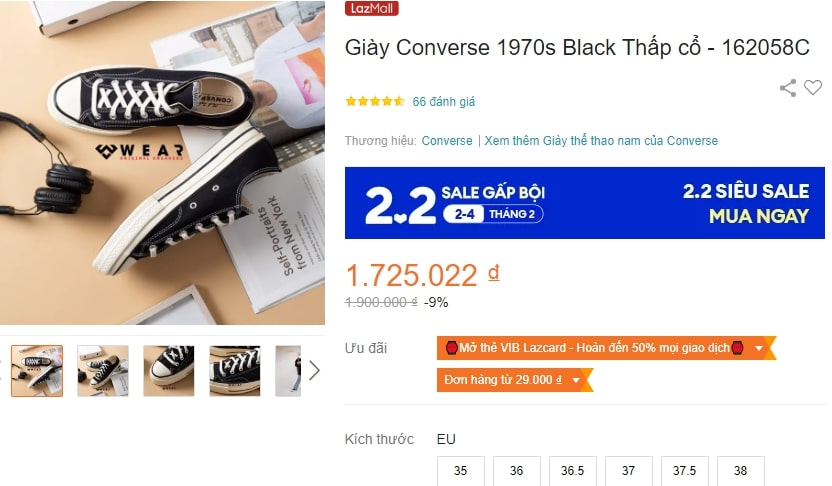The image size is (832, 486).
Task: Click the main Converse product image
Action: [162, 162]
